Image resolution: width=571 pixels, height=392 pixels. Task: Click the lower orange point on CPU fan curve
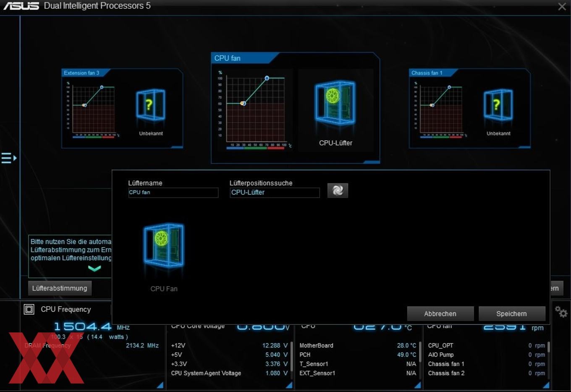click(x=242, y=103)
